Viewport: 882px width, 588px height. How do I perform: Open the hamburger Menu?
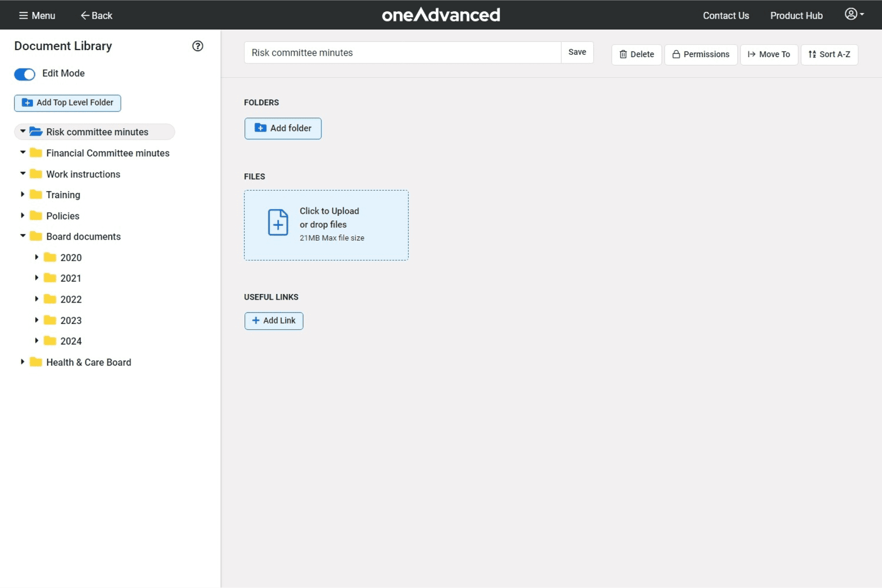pos(37,16)
